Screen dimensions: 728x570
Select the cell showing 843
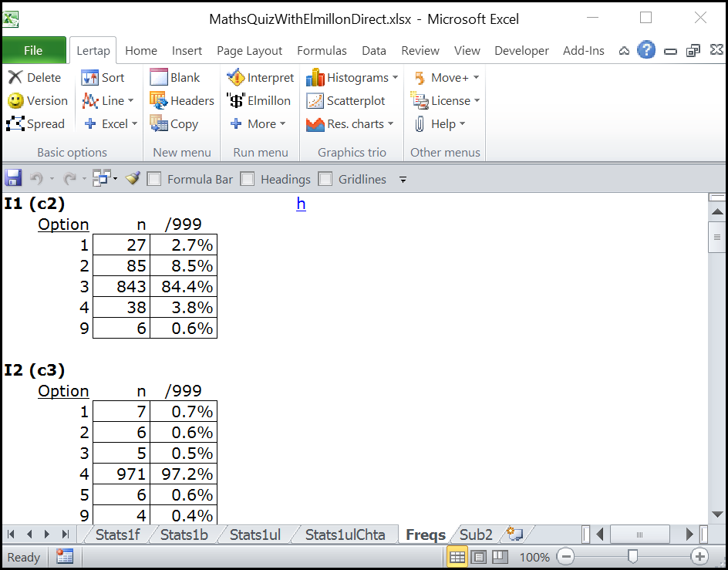[x=122, y=287]
